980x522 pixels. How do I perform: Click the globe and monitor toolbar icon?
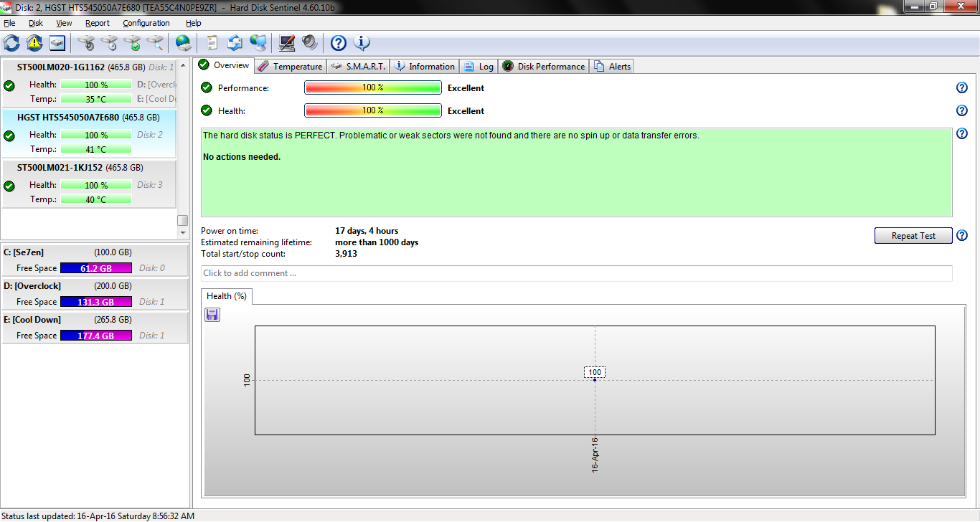(x=258, y=43)
